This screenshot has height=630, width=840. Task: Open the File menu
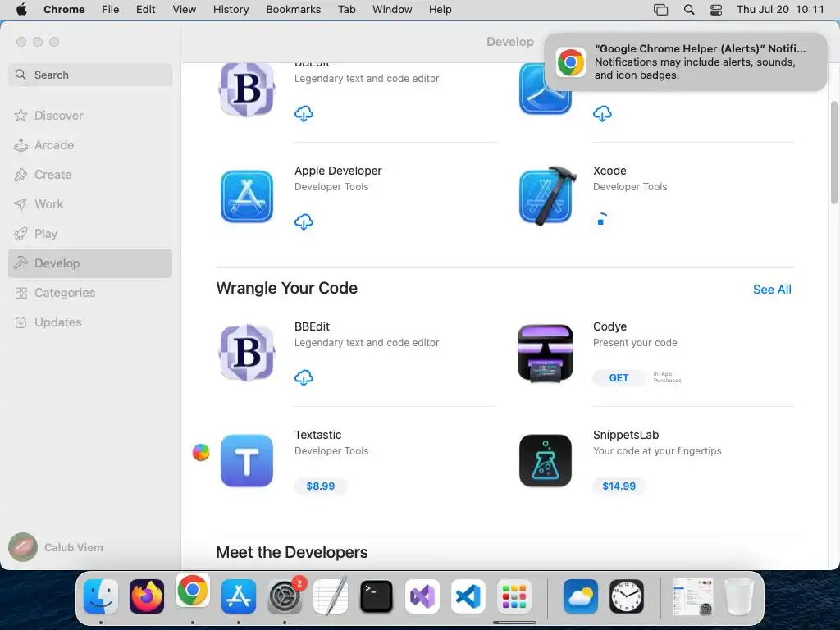111,10
